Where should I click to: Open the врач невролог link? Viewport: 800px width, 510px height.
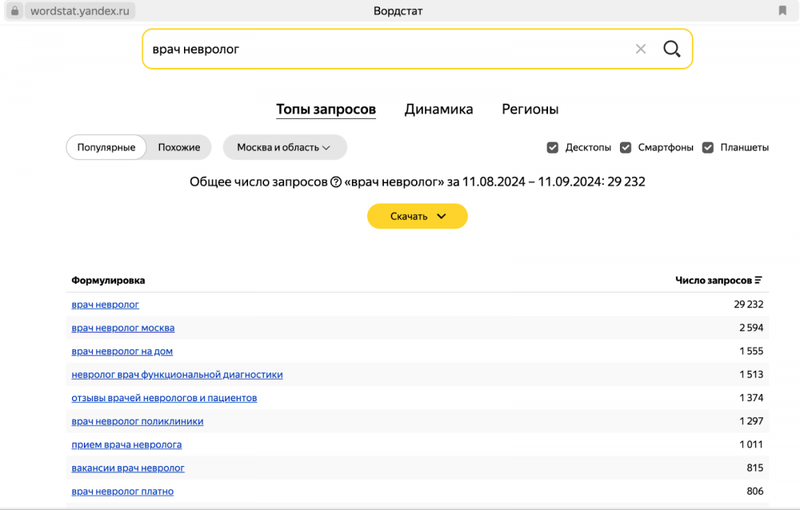point(105,304)
